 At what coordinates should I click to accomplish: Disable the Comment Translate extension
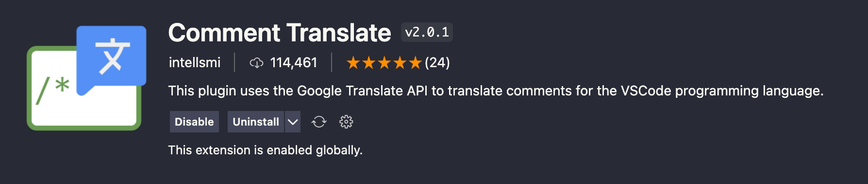(x=194, y=122)
